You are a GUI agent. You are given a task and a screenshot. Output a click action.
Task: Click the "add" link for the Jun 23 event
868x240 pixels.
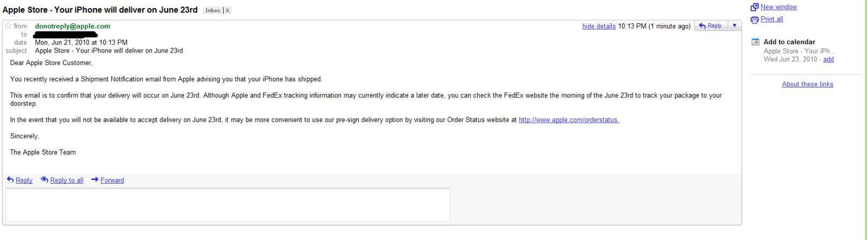pos(828,59)
